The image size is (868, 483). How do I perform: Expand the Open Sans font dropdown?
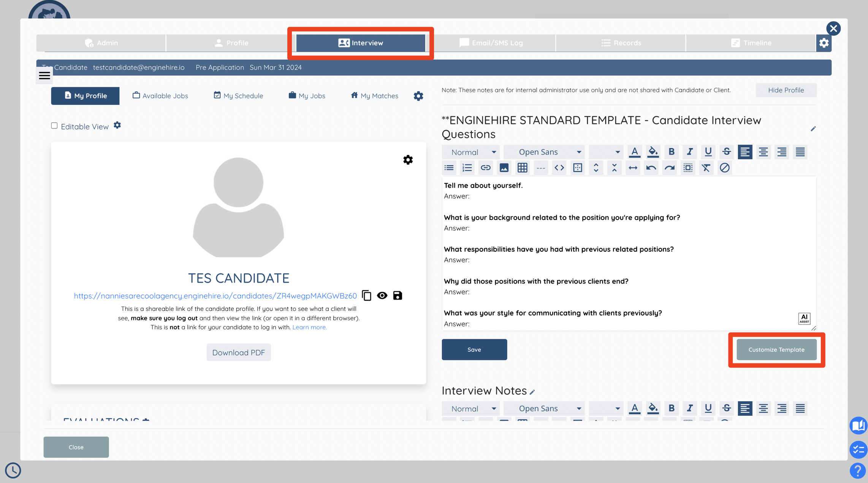545,152
